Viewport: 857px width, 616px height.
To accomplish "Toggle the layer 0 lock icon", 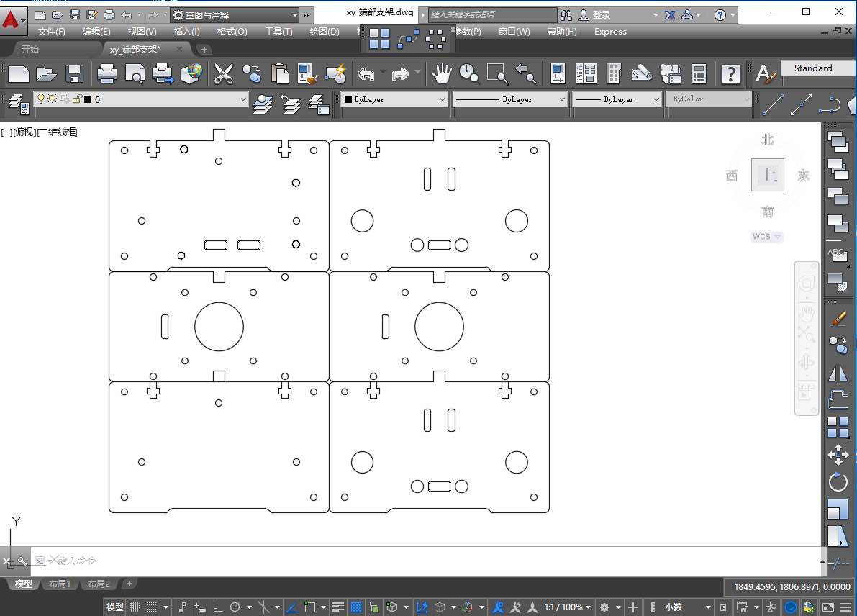I will point(76,99).
